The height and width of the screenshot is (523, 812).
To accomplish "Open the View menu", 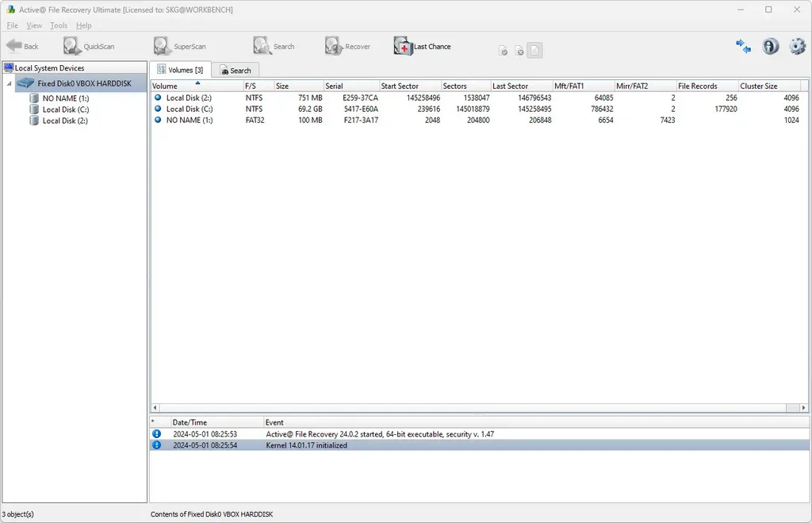I will point(34,25).
